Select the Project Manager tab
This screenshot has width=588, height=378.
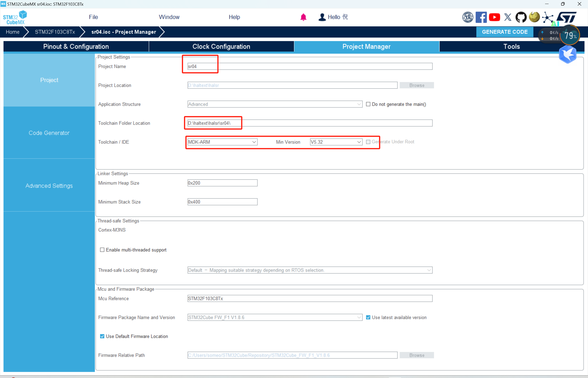367,46
